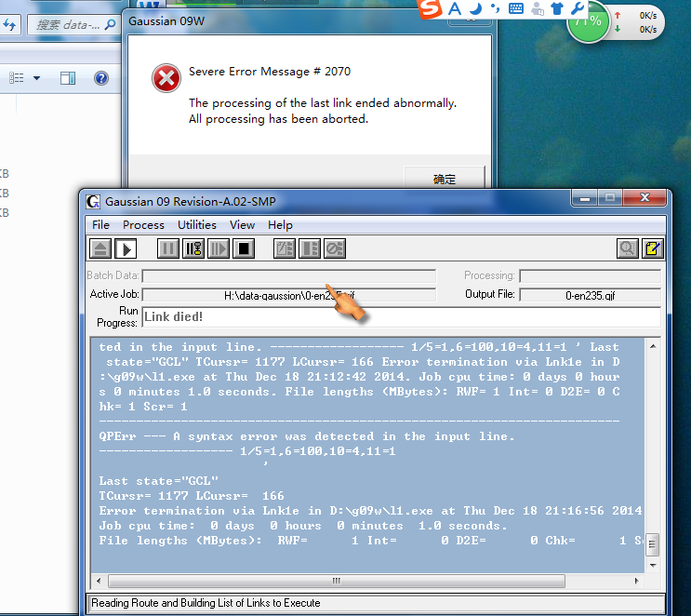Click 'Severe Error Message # 2070' text
The image size is (691, 616).
[270, 72]
